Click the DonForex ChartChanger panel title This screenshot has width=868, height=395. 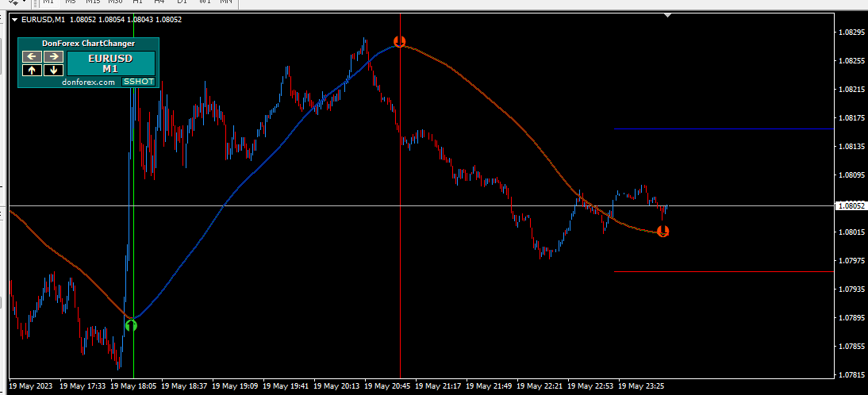[89, 43]
